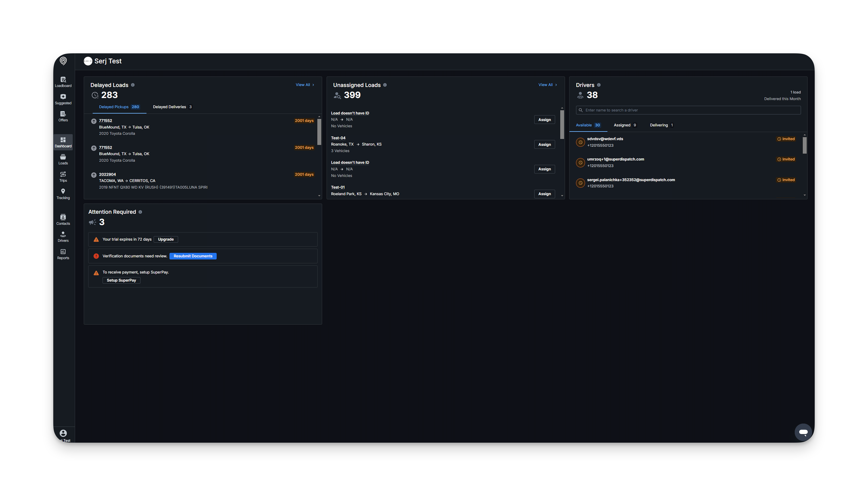This screenshot has height=496, width=868.
Task: Show info tooltip for Unassigned Loads
Action: pyautogui.click(x=385, y=85)
